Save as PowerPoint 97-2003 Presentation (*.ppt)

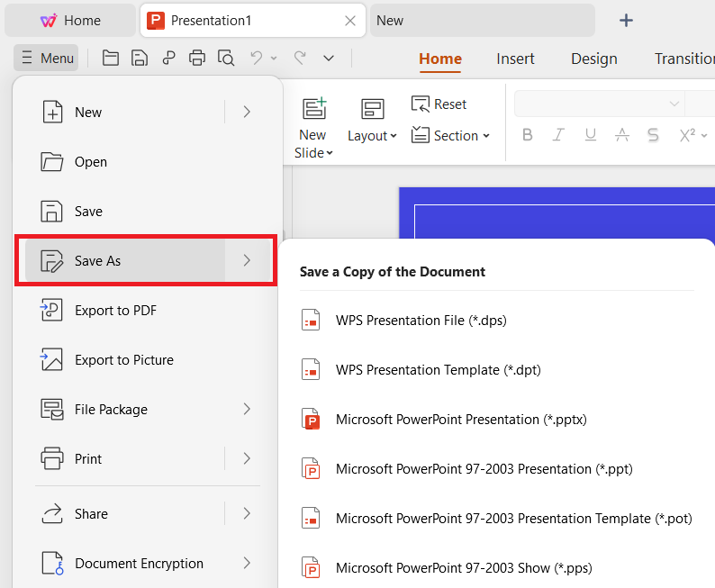[x=497, y=469]
